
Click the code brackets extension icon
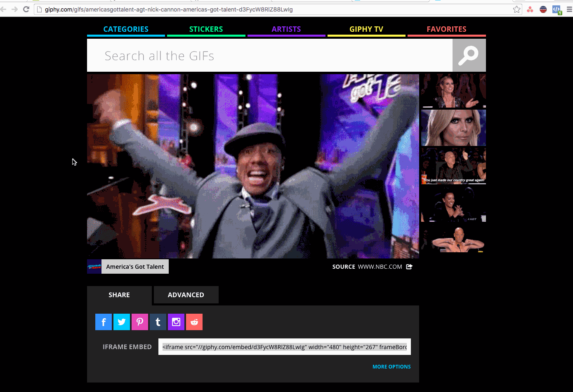pos(556,9)
